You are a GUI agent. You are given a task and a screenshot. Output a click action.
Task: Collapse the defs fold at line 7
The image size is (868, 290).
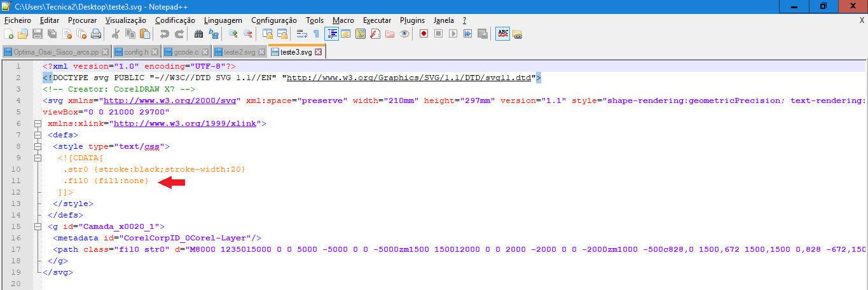point(38,135)
